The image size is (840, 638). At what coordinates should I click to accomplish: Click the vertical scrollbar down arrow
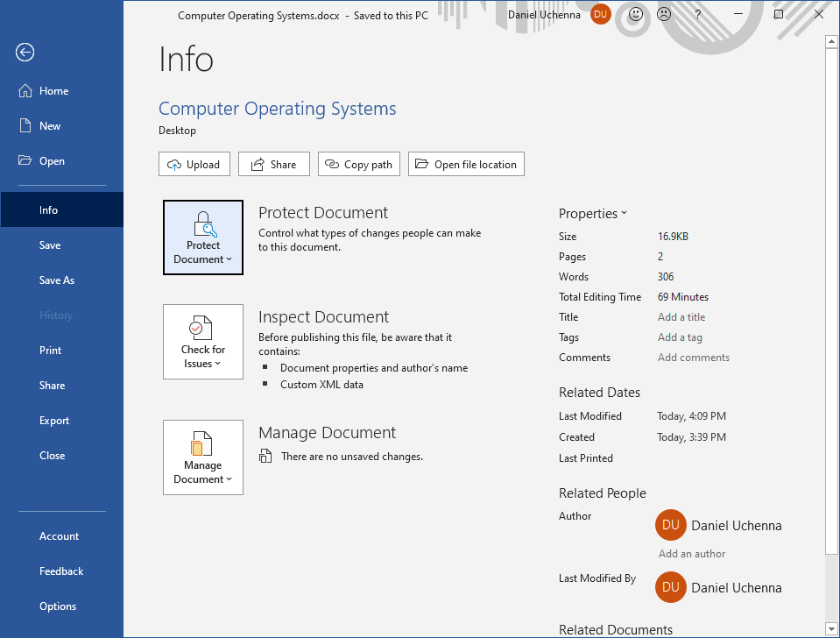(x=830, y=627)
